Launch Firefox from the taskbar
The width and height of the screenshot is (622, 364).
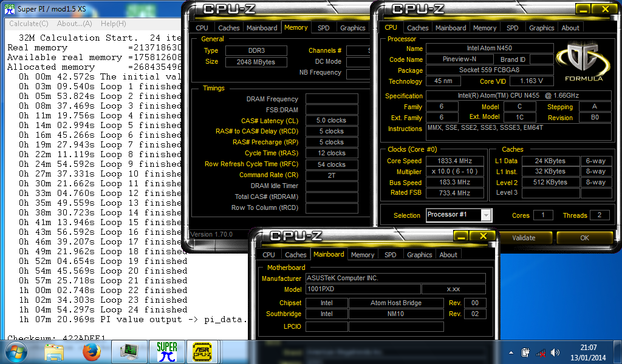coord(92,352)
